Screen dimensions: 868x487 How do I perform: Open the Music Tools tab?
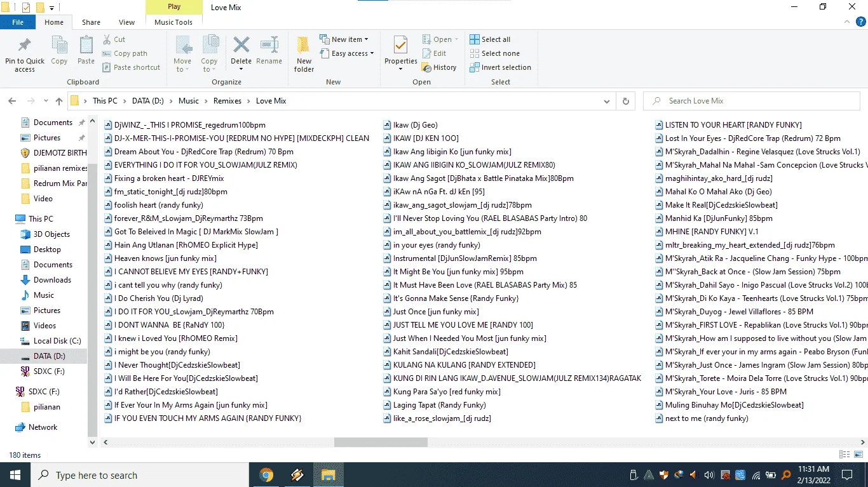coord(173,22)
